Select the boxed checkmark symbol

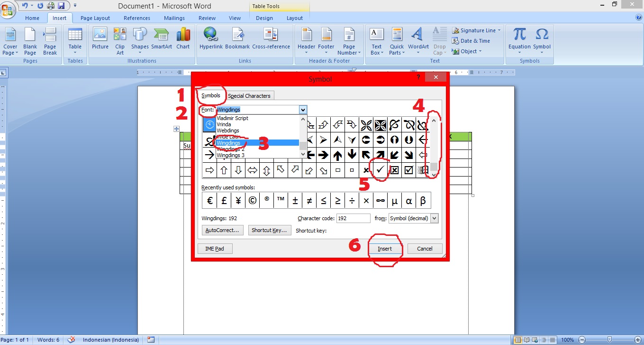(x=408, y=169)
